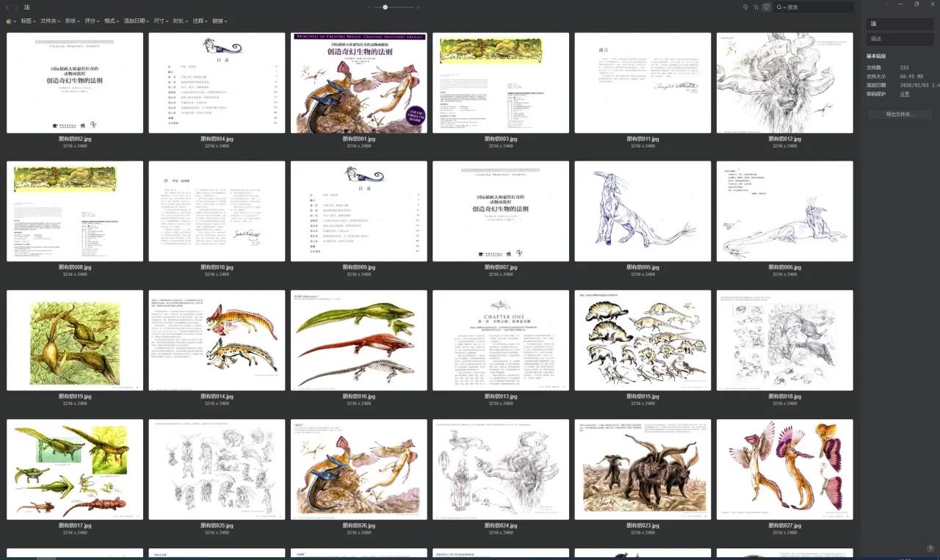The image size is (940, 560).
Task: Click the 导出文件夹 export button
Action: (900, 114)
